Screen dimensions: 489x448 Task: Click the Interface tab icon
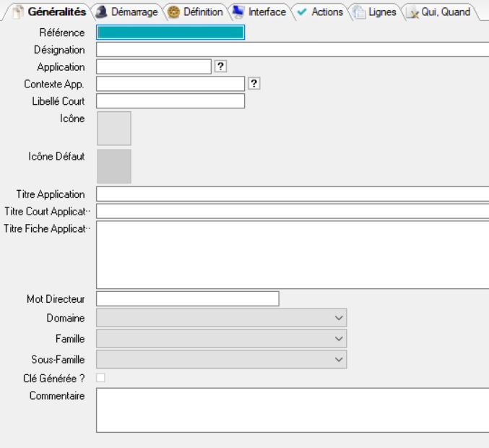[238, 12]
